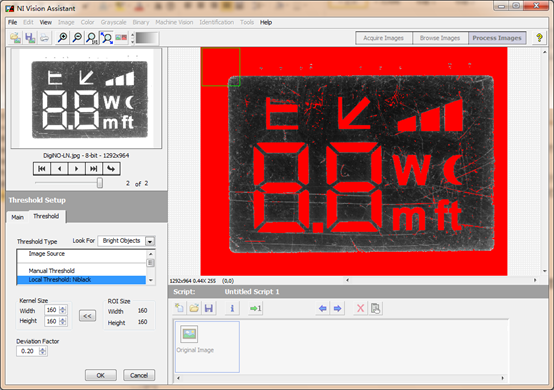Select Local Threshold: Niblack entry
554x390 pixels.
(81, 279)
